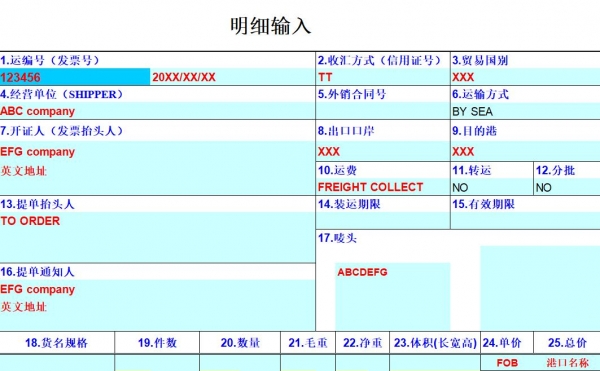Click the empty cell under 14.装运期限

click(x=383, y=221)
